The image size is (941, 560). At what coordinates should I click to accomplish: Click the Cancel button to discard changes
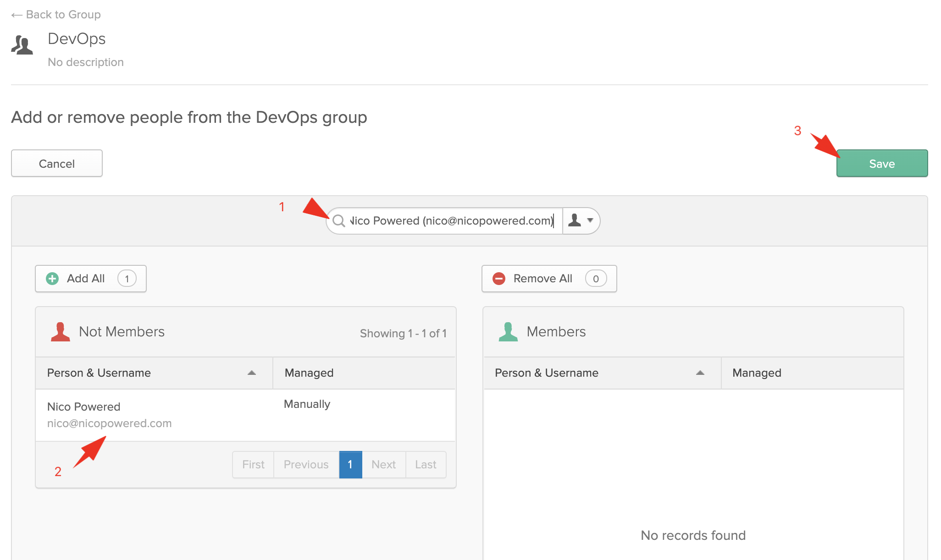(x=57, y=163)
